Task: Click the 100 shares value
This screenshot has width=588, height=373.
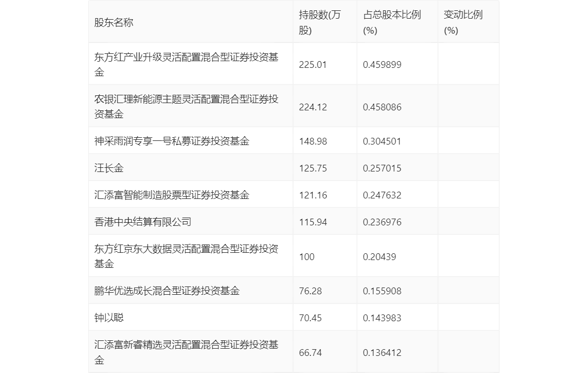Action: tap(306, 257)
